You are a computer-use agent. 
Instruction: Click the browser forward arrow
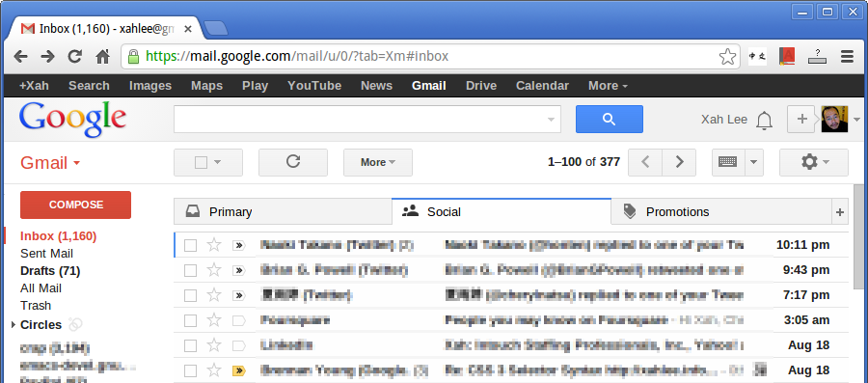47,56
